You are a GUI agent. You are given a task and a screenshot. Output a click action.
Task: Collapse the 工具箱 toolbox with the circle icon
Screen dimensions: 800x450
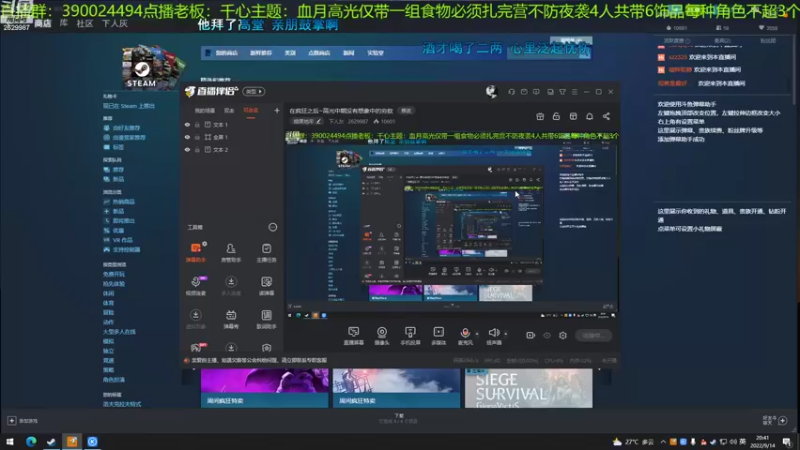tap(273, 227)
